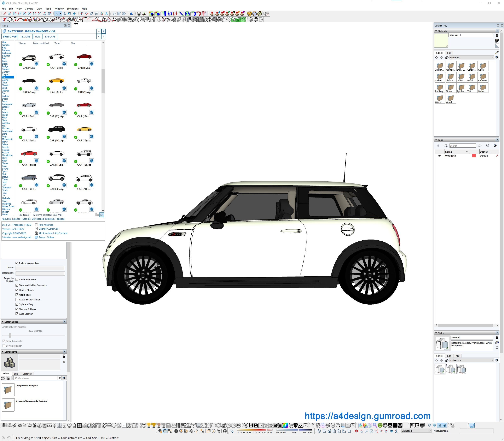Pick the sample paint eyedropper icon

[497, 52]
